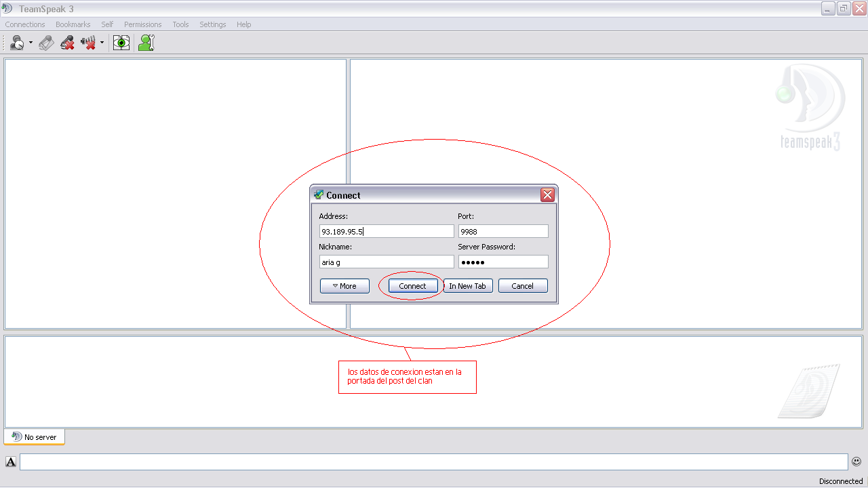
Task: Open the Settings menu
Action: tap(213, 24)
